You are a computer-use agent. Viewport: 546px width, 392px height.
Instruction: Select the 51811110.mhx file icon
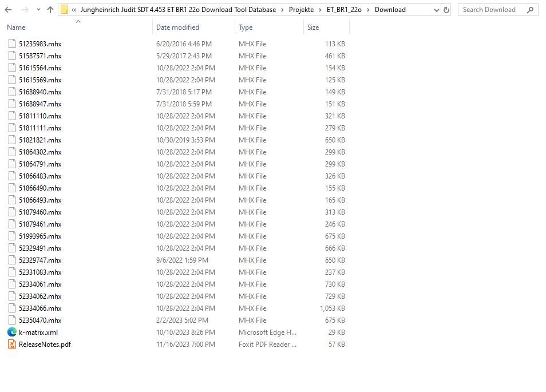click(x=12, y=116)
